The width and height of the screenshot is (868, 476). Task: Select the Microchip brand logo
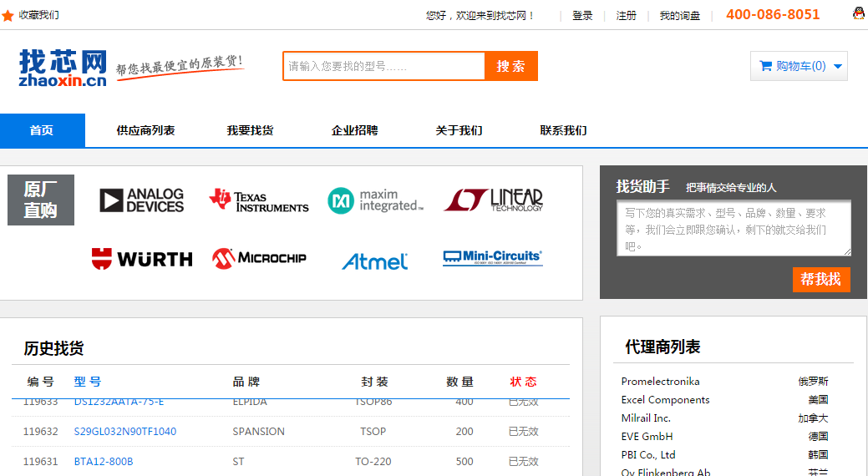[259, 258]
